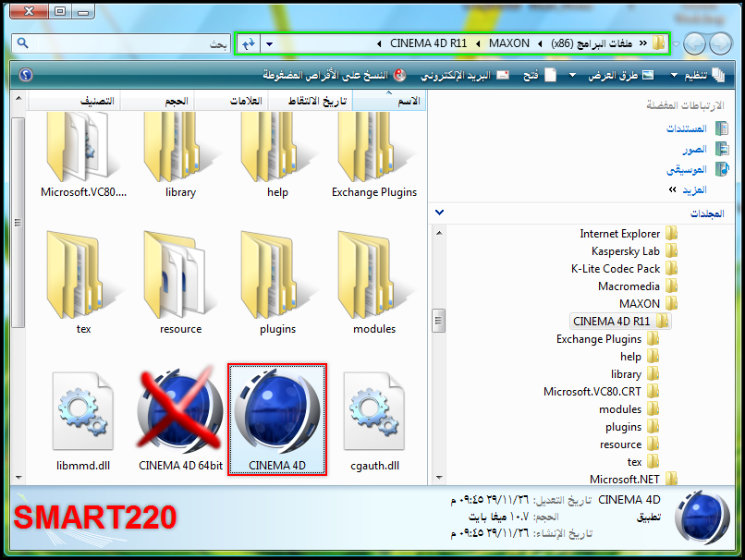
Task: Show more favorite links (المزيد)
Action: 694,190
